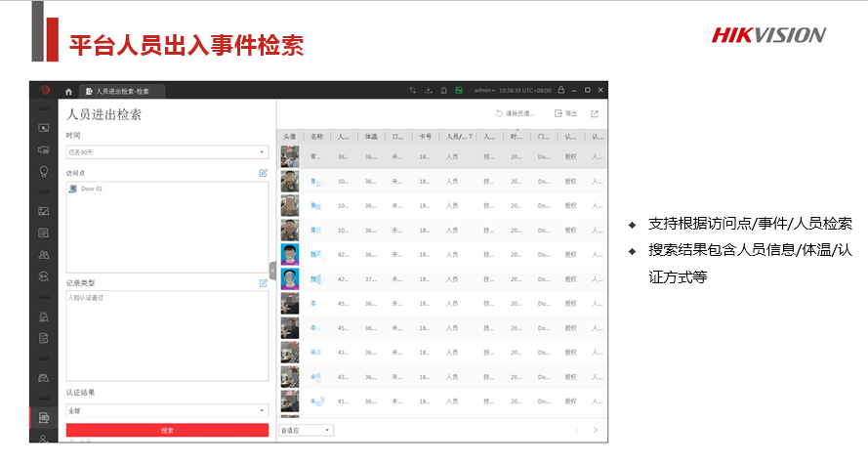The image size is (868, 465).
Task: Collapse the search panel with side handle
Action: [x=272, y=271]
